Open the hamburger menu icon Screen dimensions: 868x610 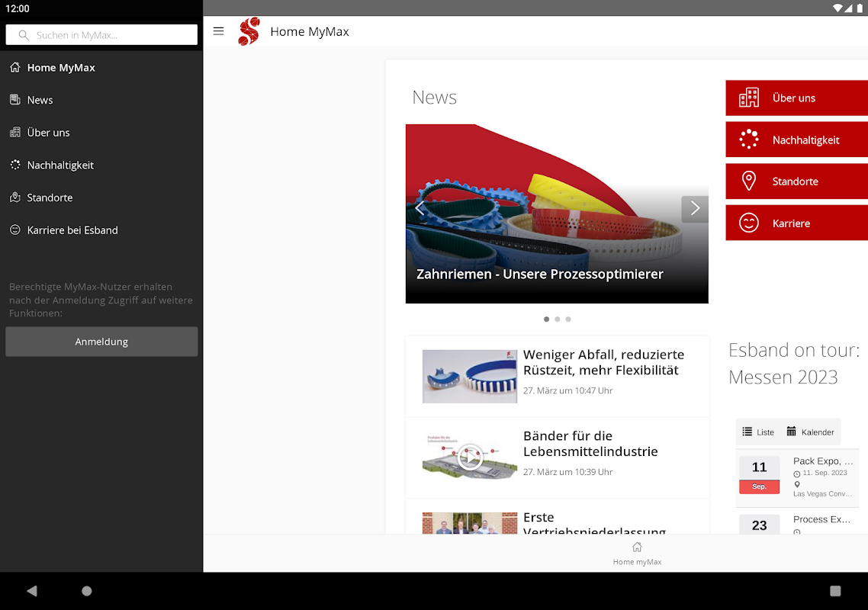(x=219, y=31)
